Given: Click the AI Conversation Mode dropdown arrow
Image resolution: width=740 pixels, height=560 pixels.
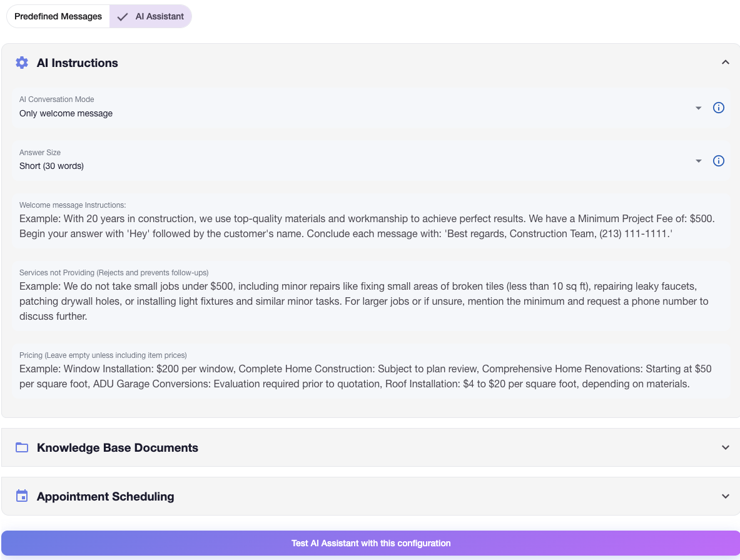Looking at the screenshot, I should coord(699,108).
